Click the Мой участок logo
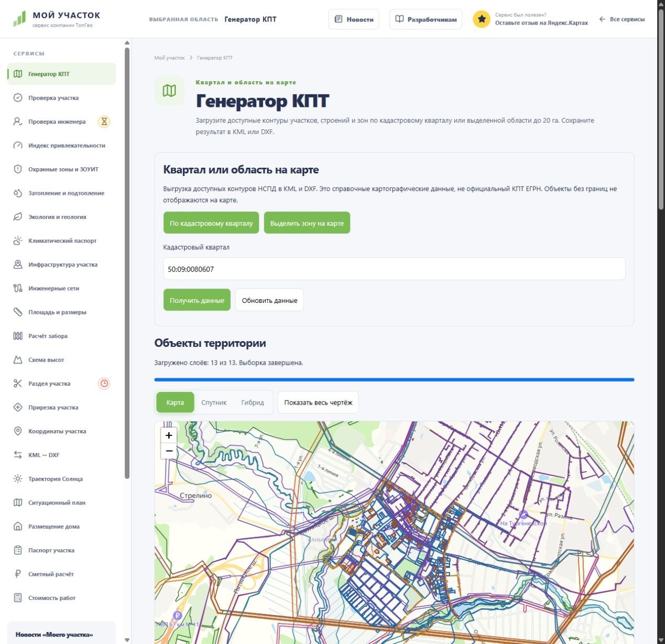665x644 pixels. point(56,19)
